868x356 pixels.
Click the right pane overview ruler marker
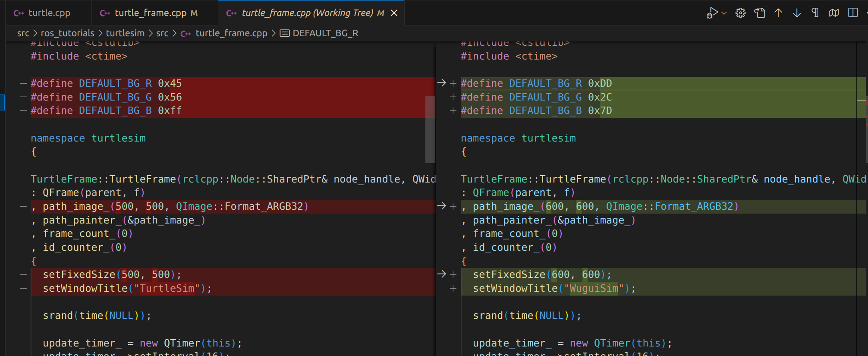pyautogui.click(x=861, y=100)
